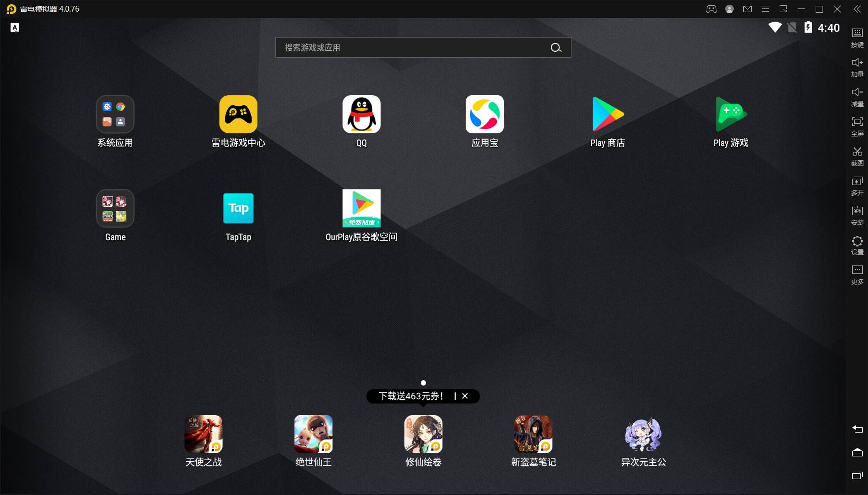This screenshot has height=495, width=868.
Task: Decrease volume with 减量 button
Action: pyautogui.click(x=857, y=97)
